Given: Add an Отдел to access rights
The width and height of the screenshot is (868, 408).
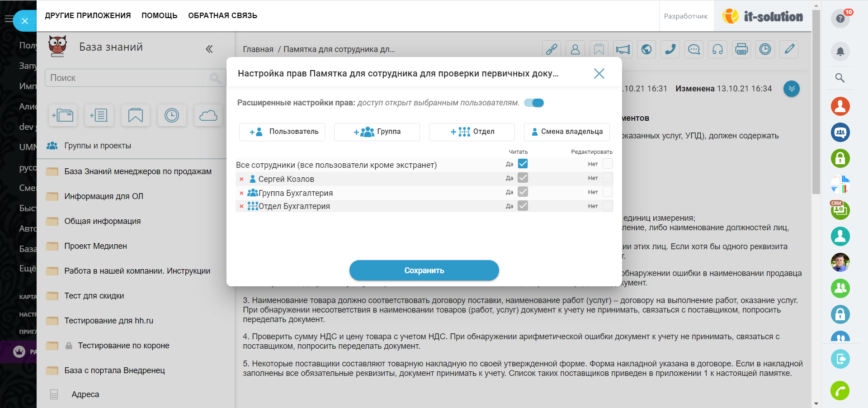Looking at the screenshot, I should [x=472, y=132].
